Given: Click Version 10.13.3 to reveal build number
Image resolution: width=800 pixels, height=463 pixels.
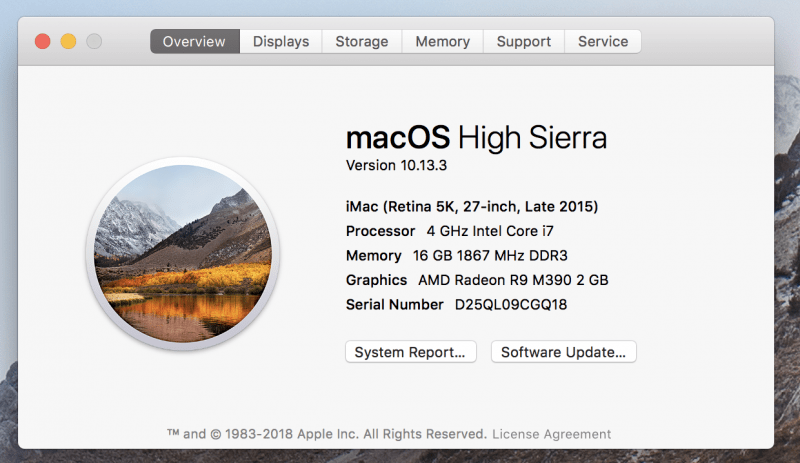Looking at the screenshot, I should pyautogui.click(x=396, y=165).
